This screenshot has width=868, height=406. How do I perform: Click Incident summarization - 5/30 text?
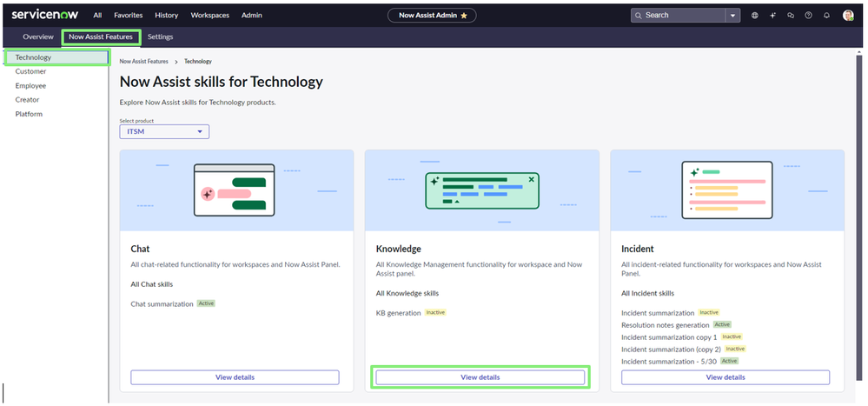click(x=669, y=362)
